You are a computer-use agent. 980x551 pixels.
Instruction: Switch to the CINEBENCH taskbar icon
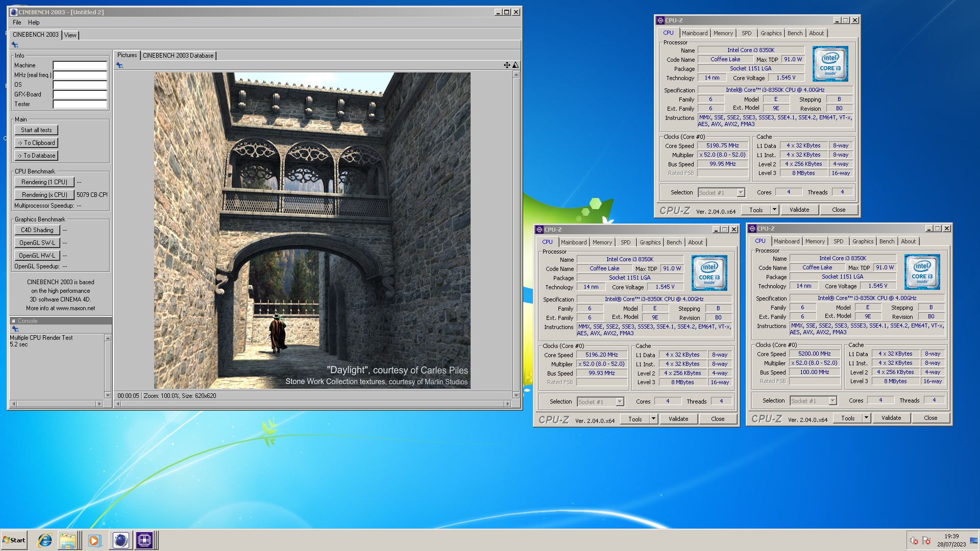[x=121, y=540]
